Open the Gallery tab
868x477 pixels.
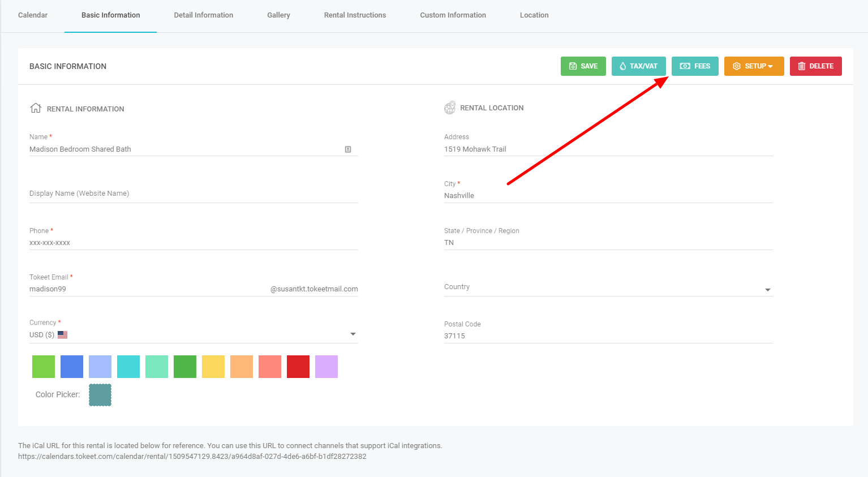click(x=279, y=15)
